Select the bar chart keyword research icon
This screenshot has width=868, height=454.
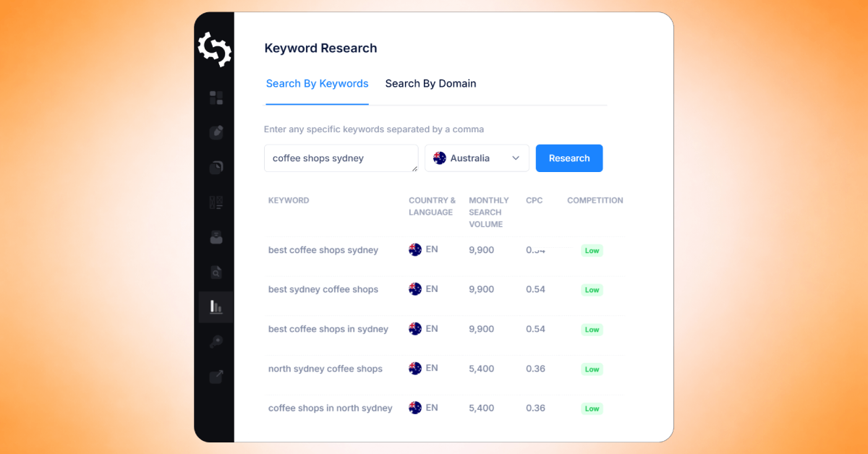(216, 307)
